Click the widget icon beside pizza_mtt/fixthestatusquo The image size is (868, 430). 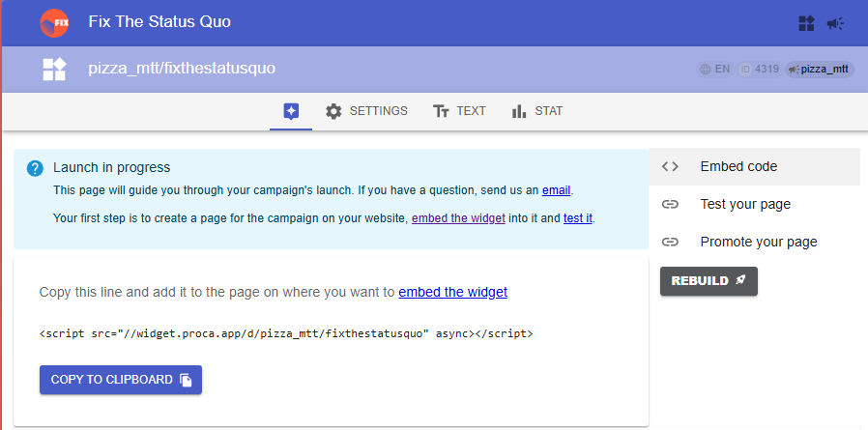point(54,70)
